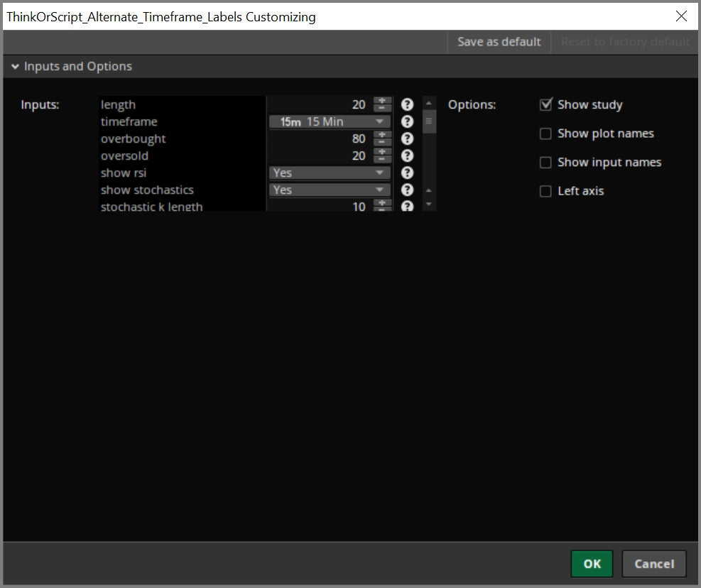Open help for the timeframe input
This screenshot has height=588, width=701.
click(x=407, y=121)
